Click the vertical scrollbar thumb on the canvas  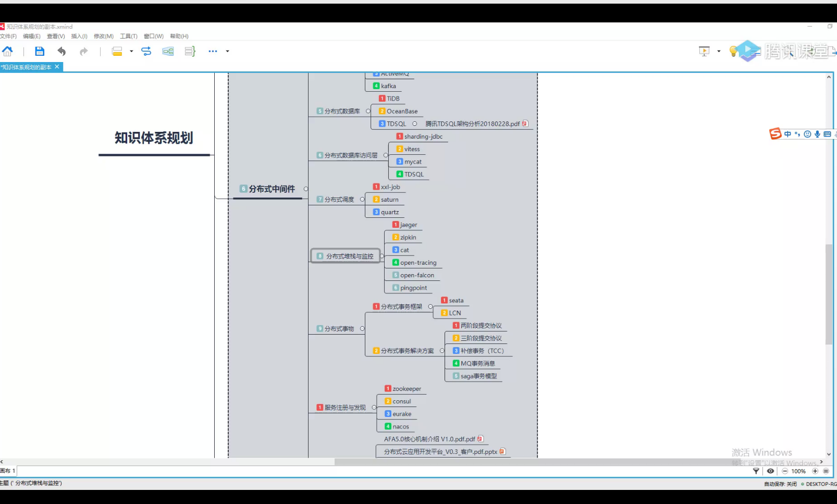pos(829,294)
